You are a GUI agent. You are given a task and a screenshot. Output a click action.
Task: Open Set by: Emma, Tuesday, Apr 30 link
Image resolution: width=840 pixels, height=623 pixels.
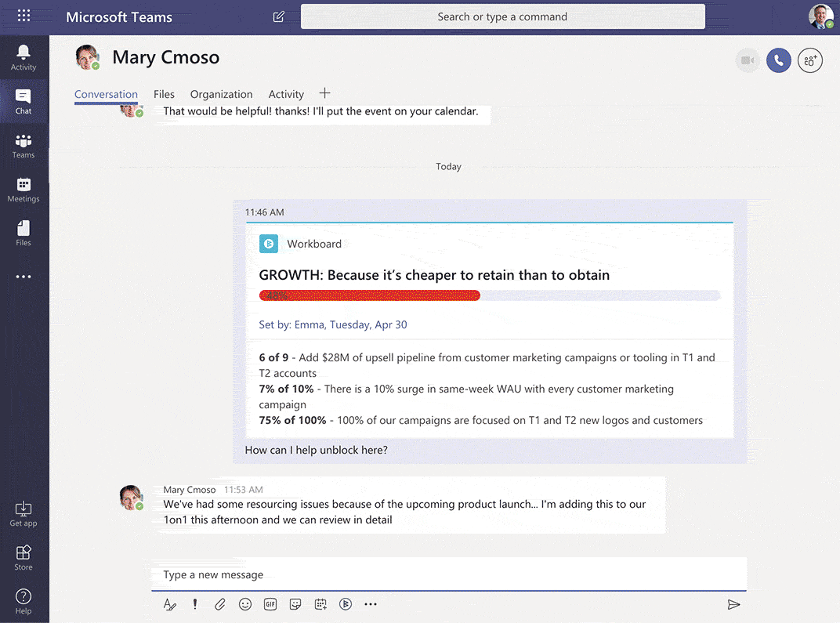333,324
